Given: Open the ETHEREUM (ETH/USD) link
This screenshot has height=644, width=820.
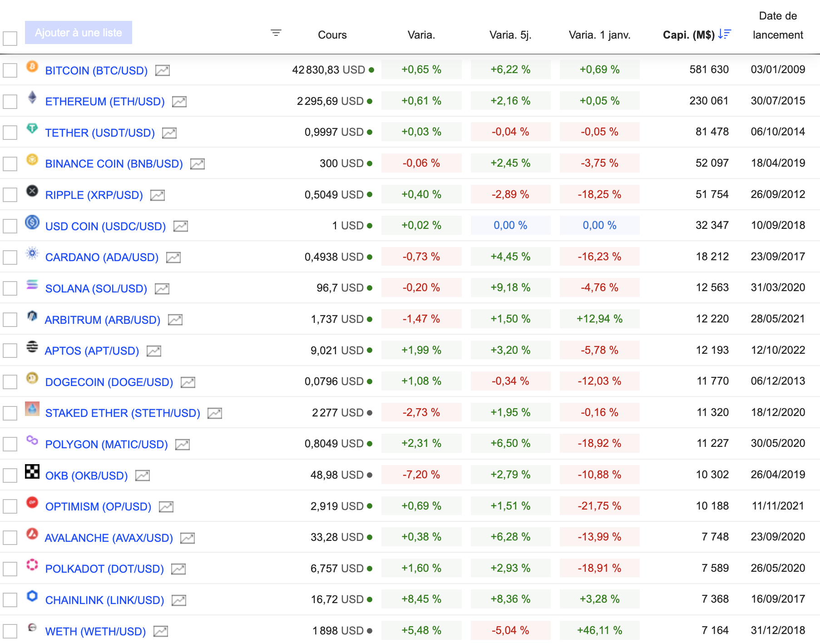Looking at the screenshot, I should (105, 102).
